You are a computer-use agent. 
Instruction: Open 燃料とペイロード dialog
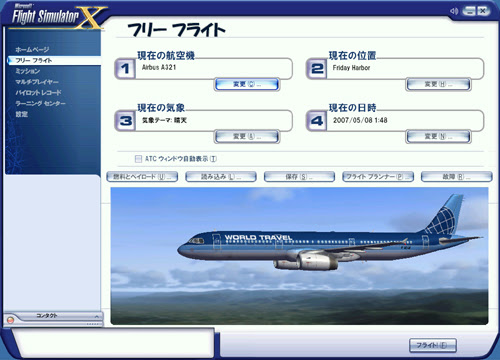coord(142,177)
